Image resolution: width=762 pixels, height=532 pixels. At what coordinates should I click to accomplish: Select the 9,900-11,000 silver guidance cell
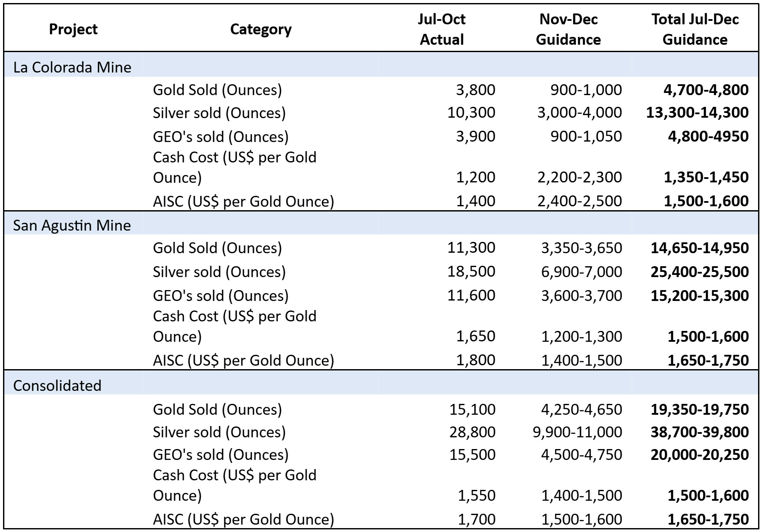tap(577, 432)
